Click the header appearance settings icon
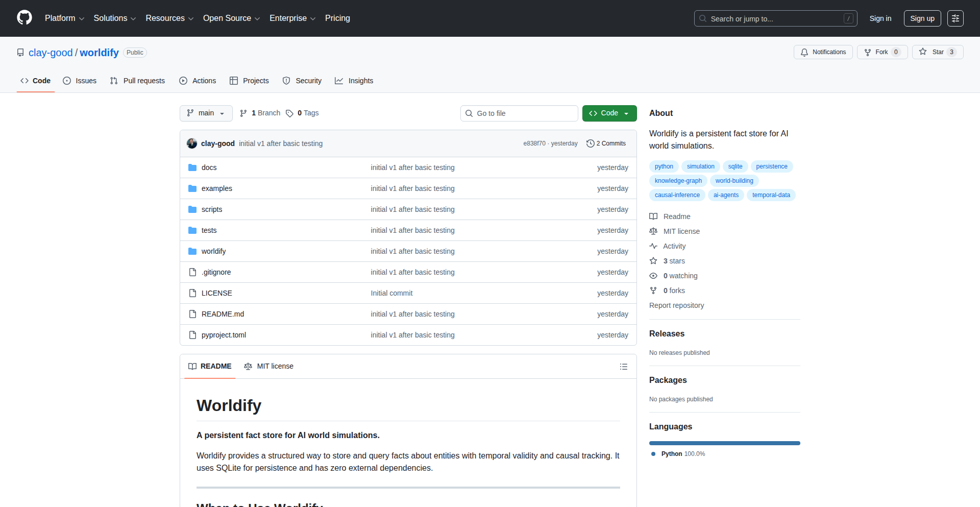The height and width of the screenshot is (507, 980). click(955, 18)
